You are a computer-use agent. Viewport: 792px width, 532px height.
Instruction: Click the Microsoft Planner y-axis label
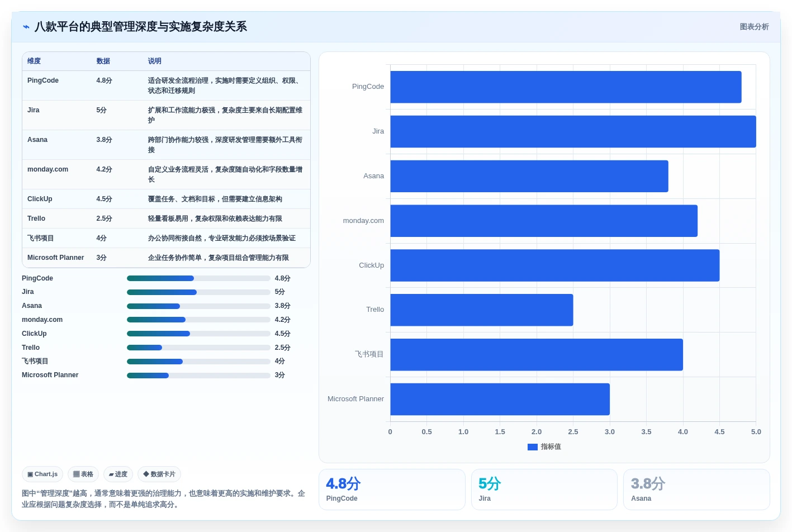(x=355, y=400)
